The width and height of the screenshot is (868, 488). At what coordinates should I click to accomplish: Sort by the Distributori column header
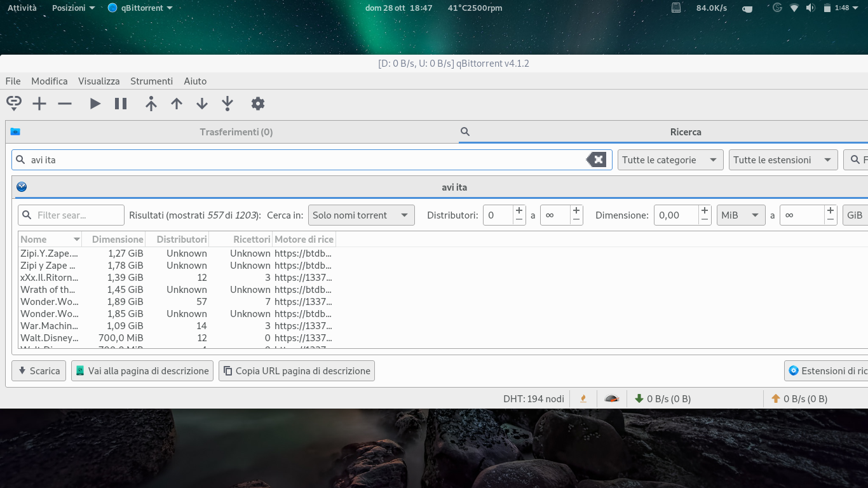tap(177, 240)
